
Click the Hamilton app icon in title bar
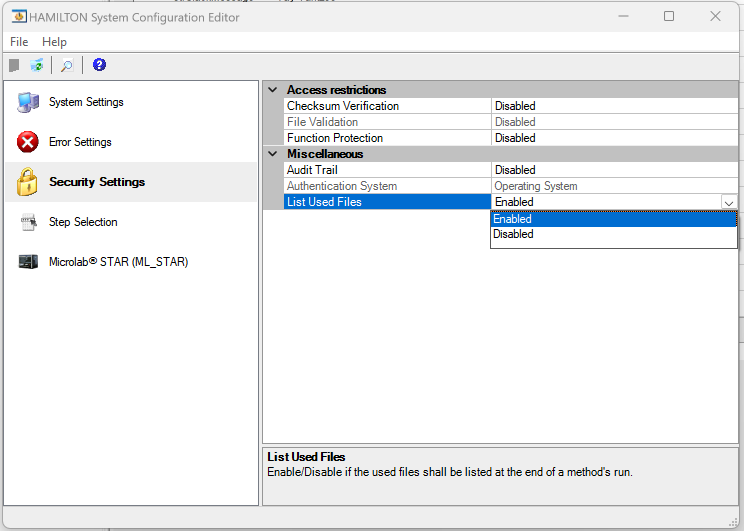(19, 17)
